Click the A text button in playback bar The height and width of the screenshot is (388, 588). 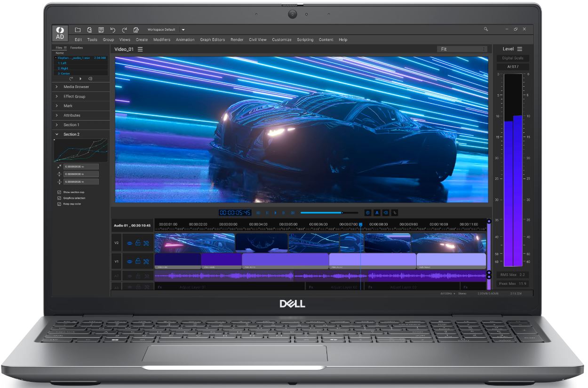(377, 213)
